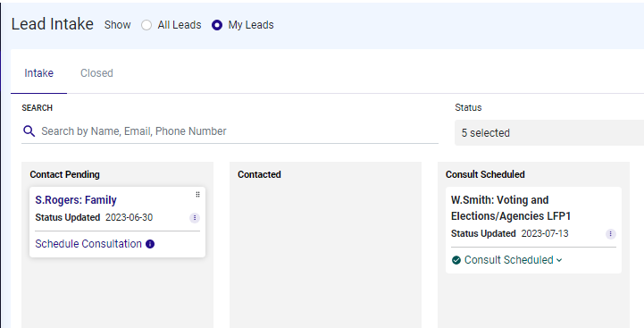This screenshot has height=328, width=644.
Task: Click the green Consult Scheduled checkmark icon
Action: (x=456, y=260)
